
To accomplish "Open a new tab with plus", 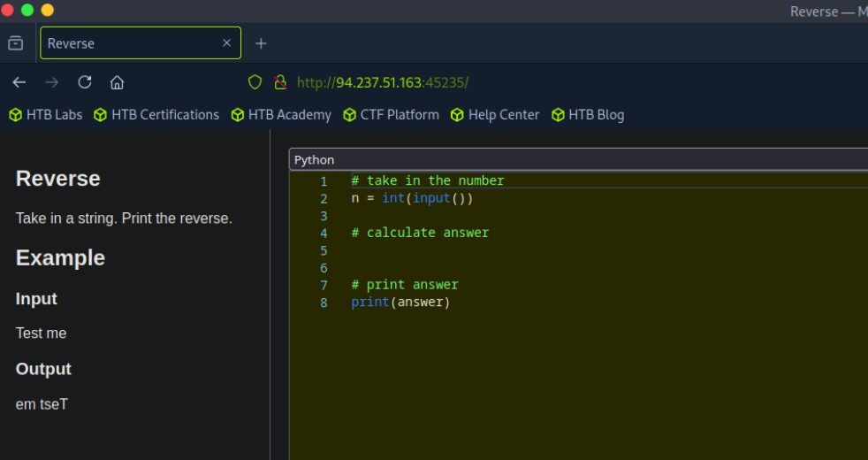I will click(261, 43).
